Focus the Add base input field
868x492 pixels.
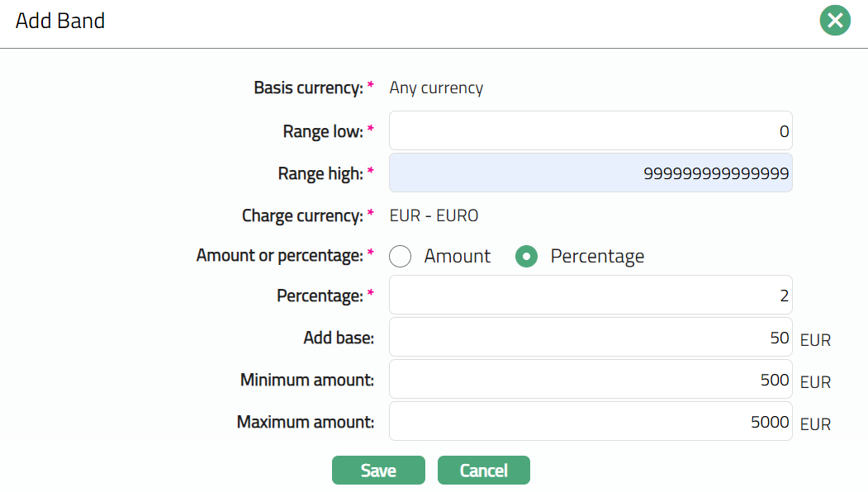(x=590, y=338)
